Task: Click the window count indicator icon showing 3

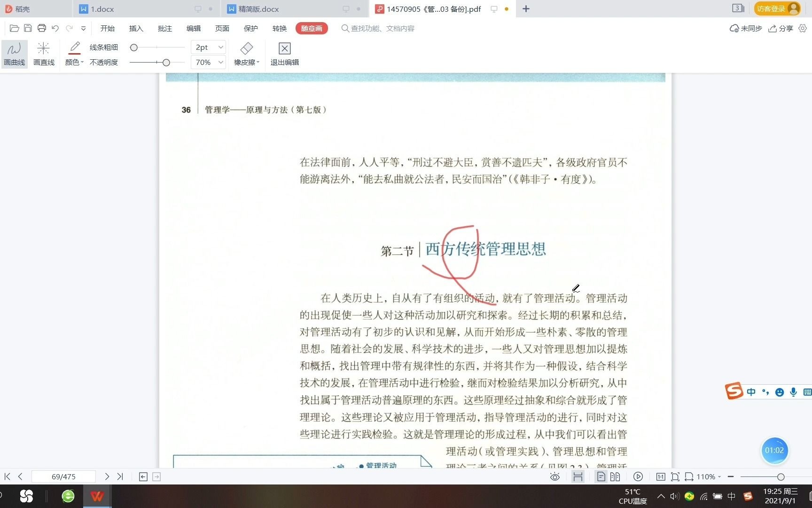Action: click(738, 8)
